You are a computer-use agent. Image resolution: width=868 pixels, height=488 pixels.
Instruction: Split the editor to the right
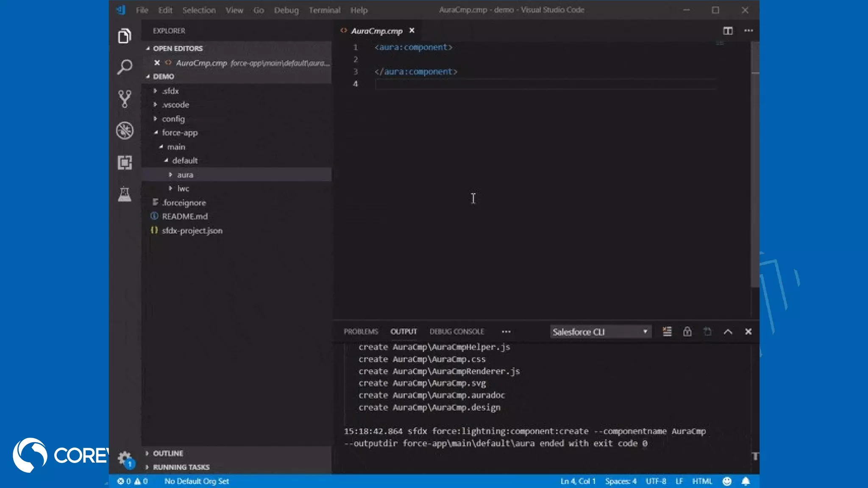pos(728,30)
